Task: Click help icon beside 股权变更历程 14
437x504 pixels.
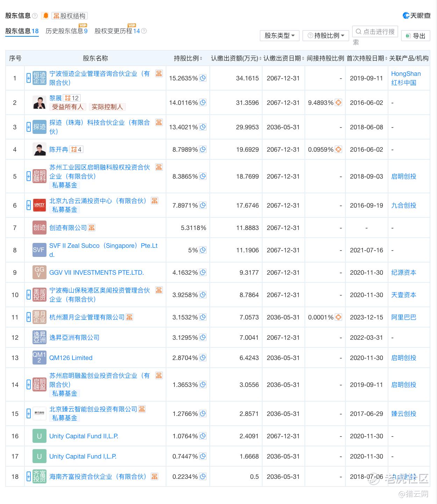Action: point(144,31)
